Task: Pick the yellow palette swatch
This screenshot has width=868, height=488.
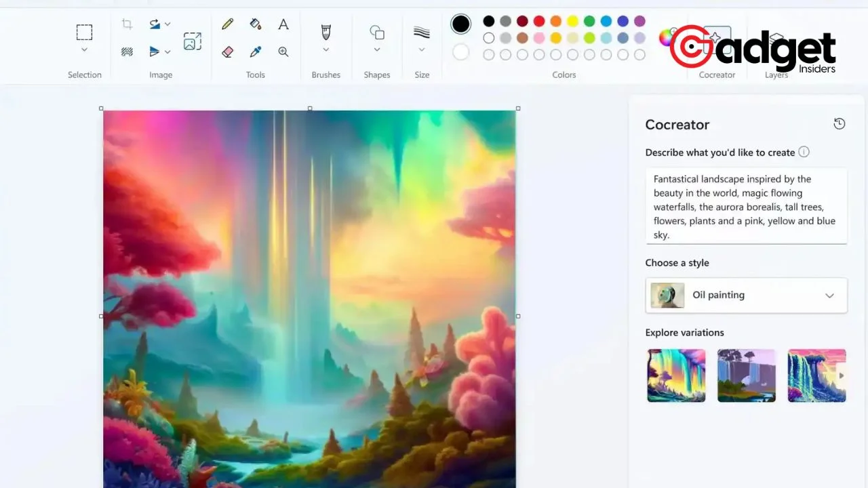Action: coord(572,21)
